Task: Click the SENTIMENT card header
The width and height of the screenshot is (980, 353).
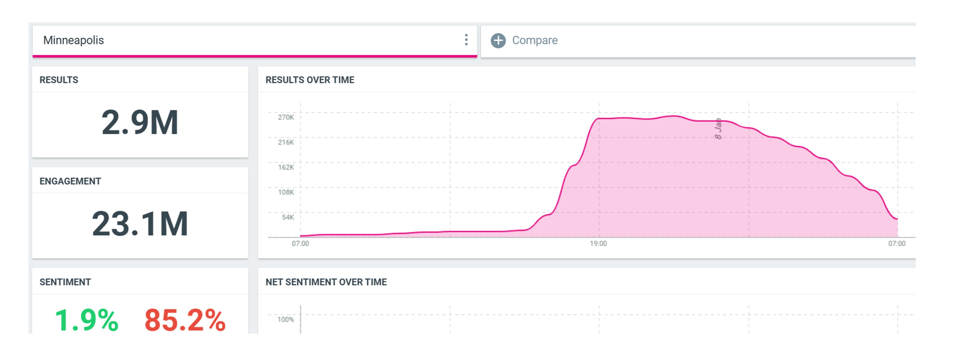Action: click(x=65, y=282)
